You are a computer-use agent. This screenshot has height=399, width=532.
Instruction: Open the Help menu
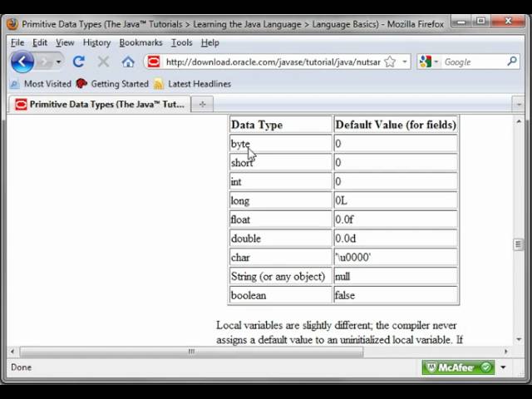coord(210,42)
